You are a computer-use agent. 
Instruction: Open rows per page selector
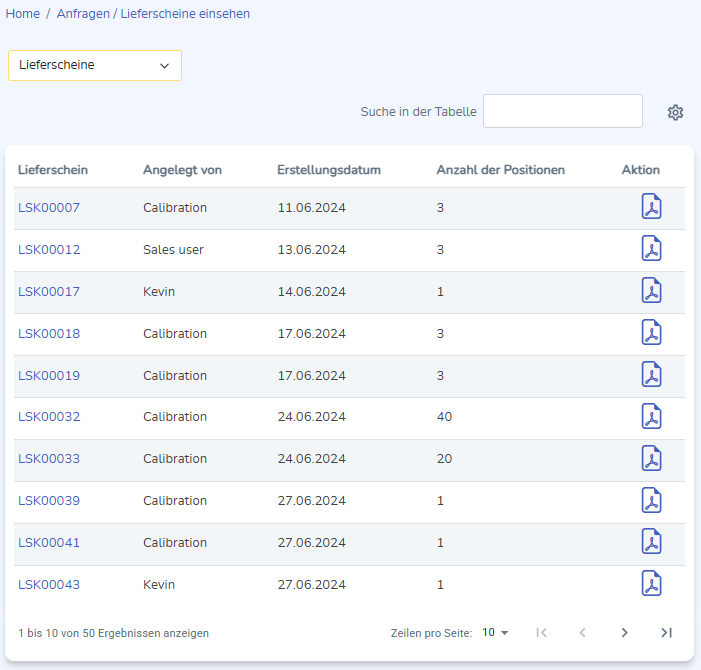(x=495, y=632)
